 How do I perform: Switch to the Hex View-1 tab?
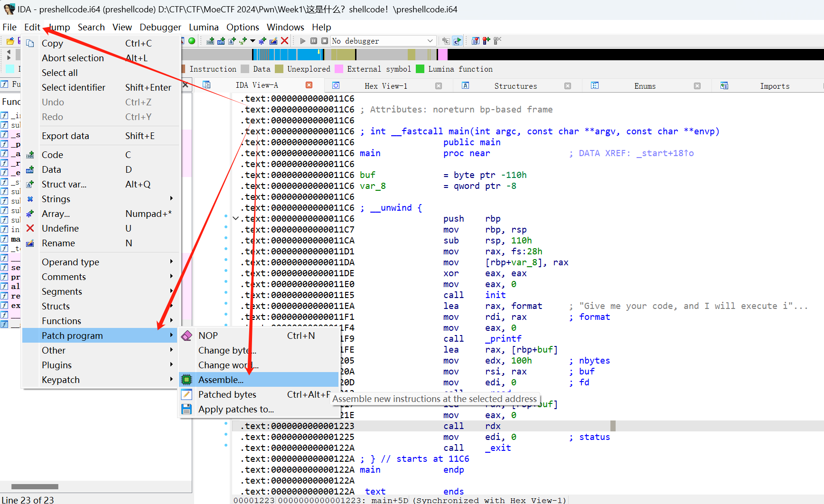[x=385, y=86]
